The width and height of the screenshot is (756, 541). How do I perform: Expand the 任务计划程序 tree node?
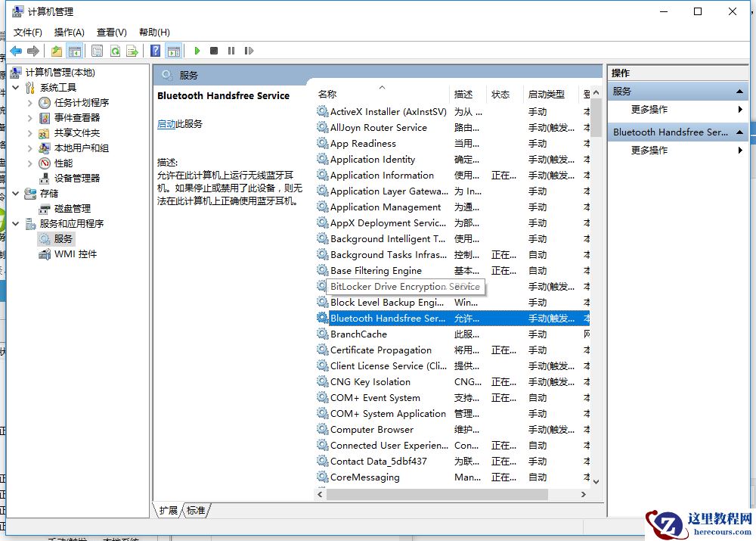coord(30,103)
